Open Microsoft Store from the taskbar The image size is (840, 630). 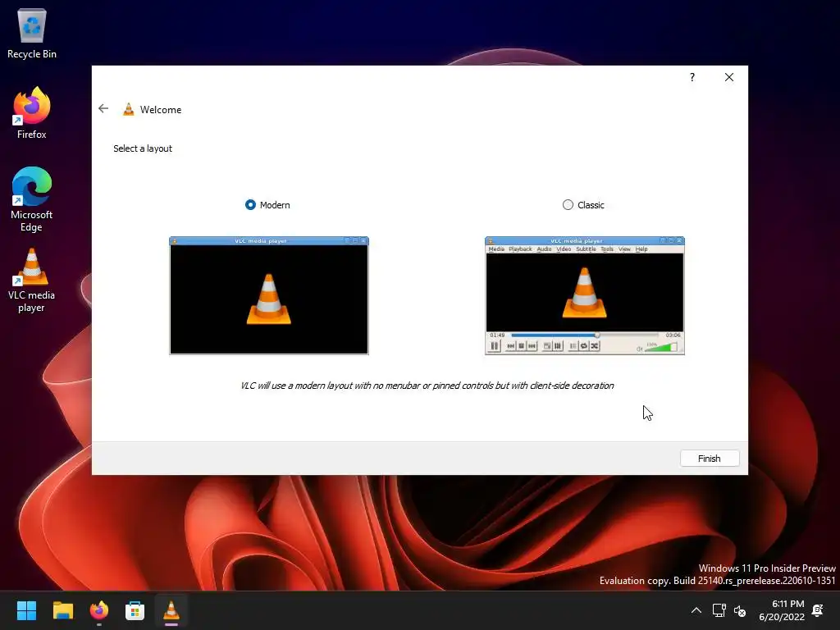(x=135, y=610)
